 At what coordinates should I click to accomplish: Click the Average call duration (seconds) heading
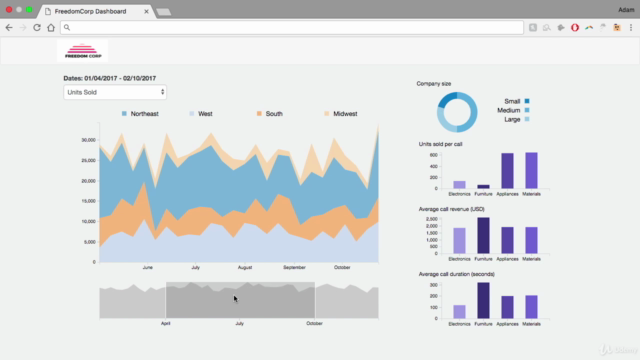point(456,274)
